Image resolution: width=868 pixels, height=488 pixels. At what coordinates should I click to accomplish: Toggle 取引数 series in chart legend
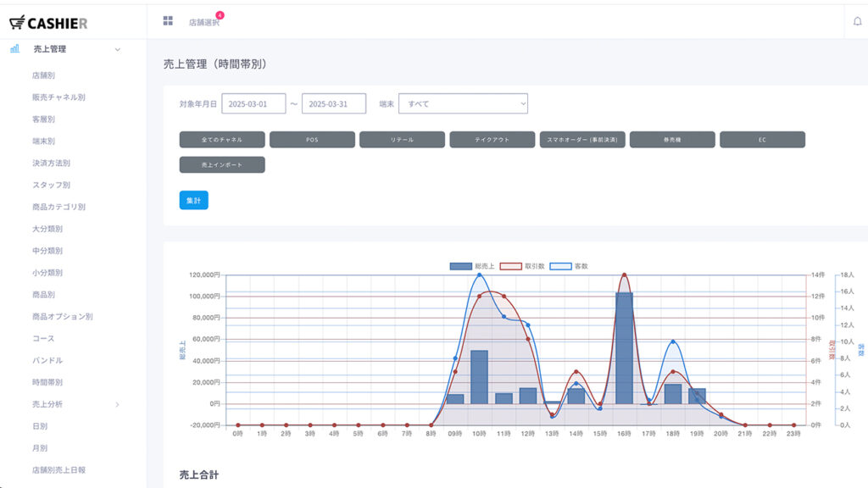point(522,266)
